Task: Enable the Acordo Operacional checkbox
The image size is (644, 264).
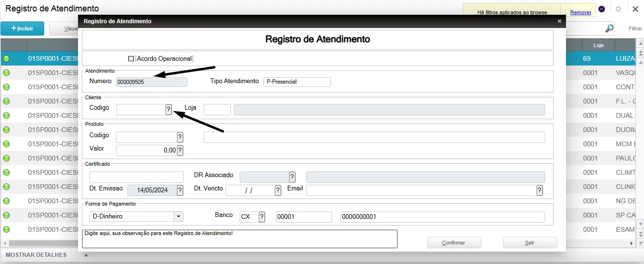Action: [x=131, y=59]
